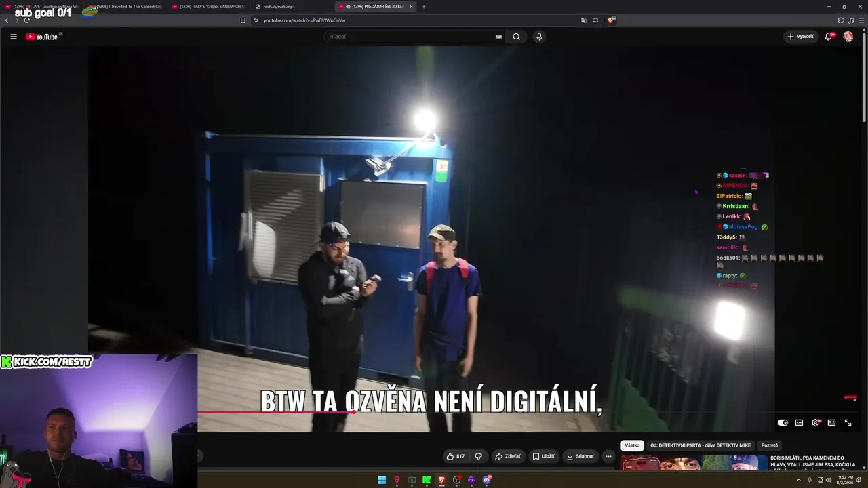Switch to the restt.sk mp4 tab
The image size is (868, 488).
[292, 7]
